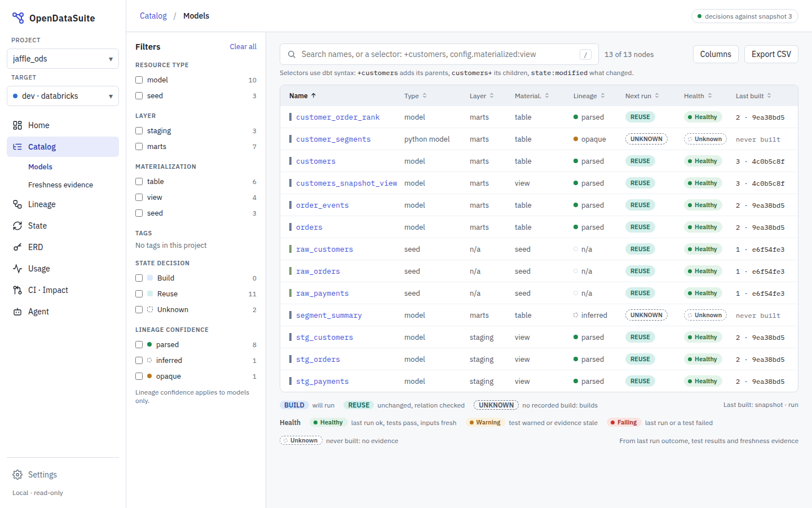Open Models sub-item under Catalog

click(40, 167)
